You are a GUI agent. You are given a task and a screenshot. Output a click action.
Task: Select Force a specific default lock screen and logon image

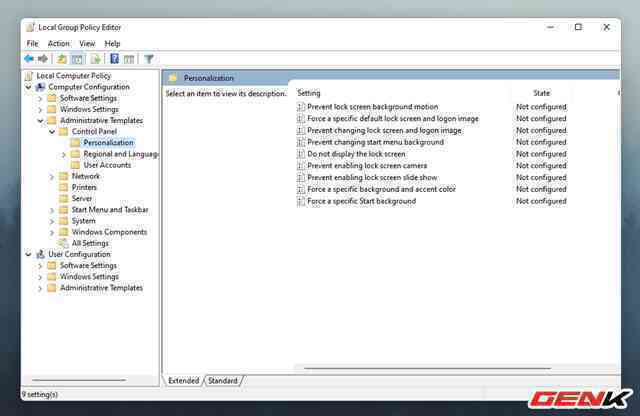393,119
